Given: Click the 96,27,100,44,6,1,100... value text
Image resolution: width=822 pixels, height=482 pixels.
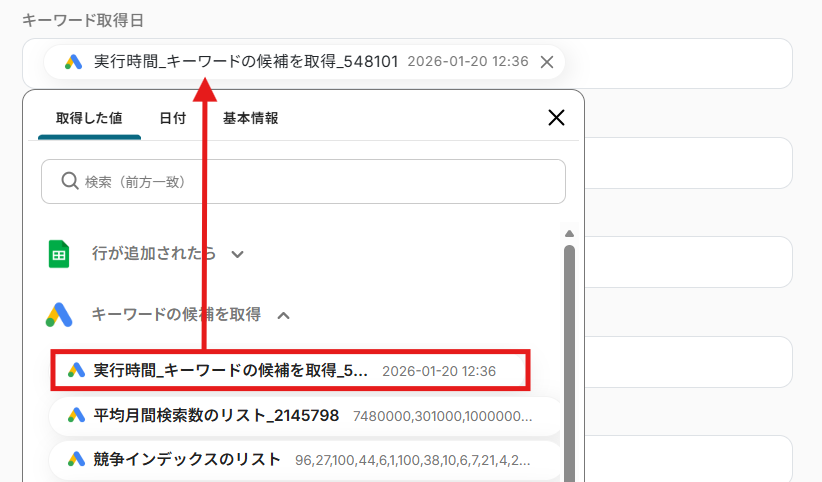Looking at the screenshot, I should coord(413,460).
